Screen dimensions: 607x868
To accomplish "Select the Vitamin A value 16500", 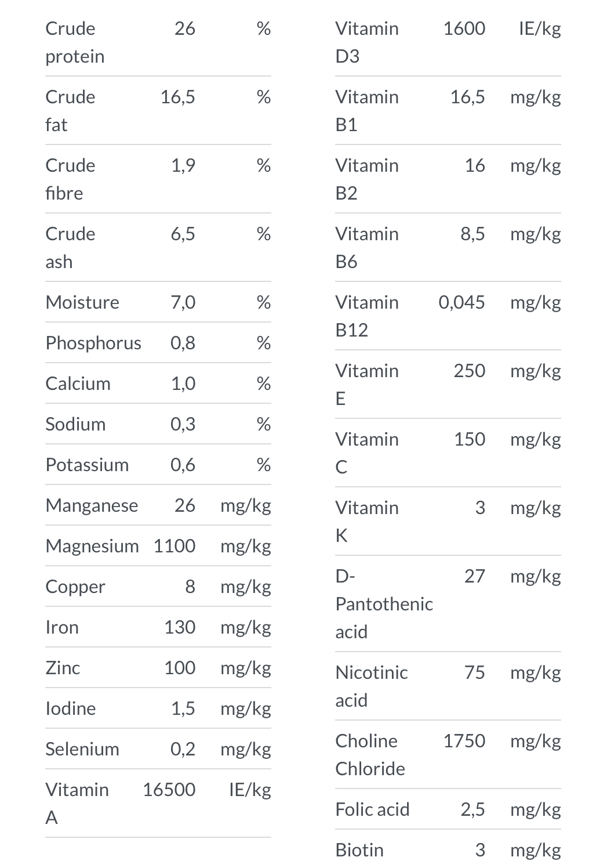I will (x=169, y=790).
